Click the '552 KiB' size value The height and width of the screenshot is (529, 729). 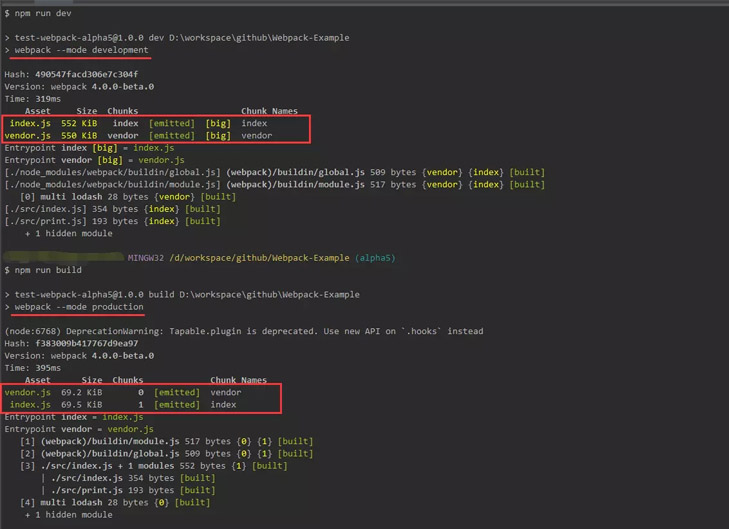pos(79,123)
